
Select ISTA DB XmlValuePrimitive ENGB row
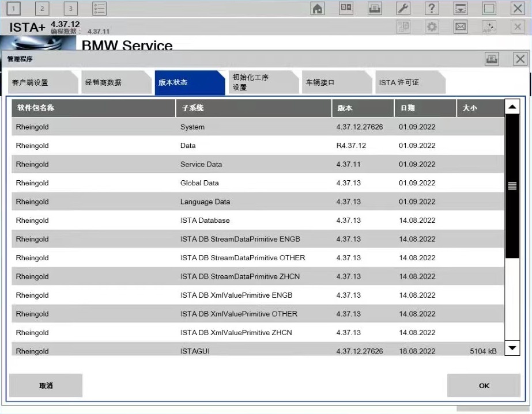click(258, 295)
